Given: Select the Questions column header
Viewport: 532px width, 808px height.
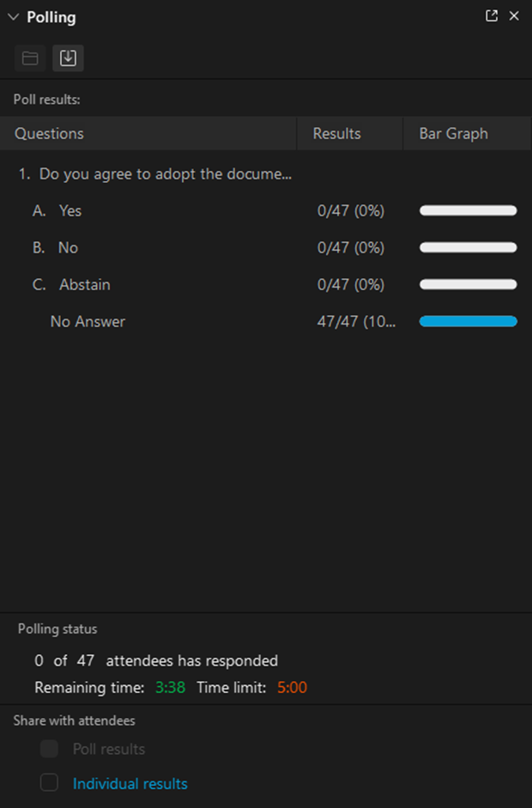Looking at the screenshot, I should 148,133.
